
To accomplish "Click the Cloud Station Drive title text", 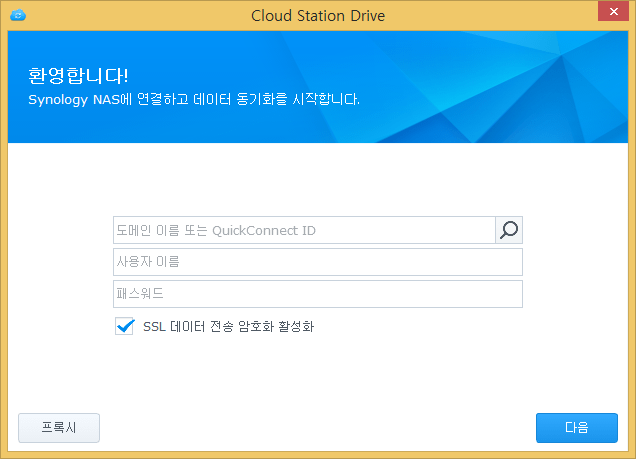I will click(318, 16).
